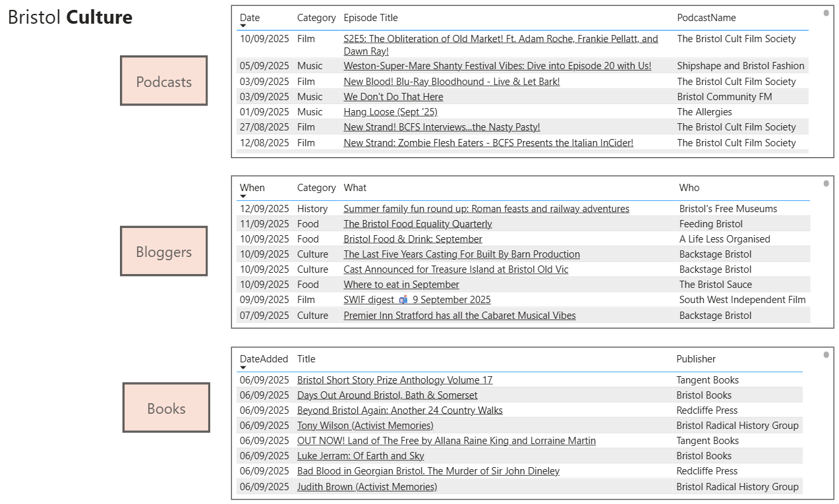Select Feeding Bristol cell

711,224
